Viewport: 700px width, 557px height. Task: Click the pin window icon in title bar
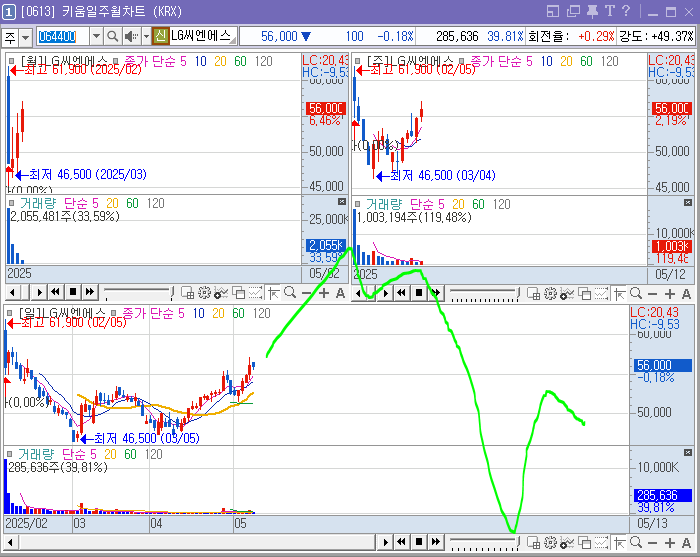pos(592,11)
